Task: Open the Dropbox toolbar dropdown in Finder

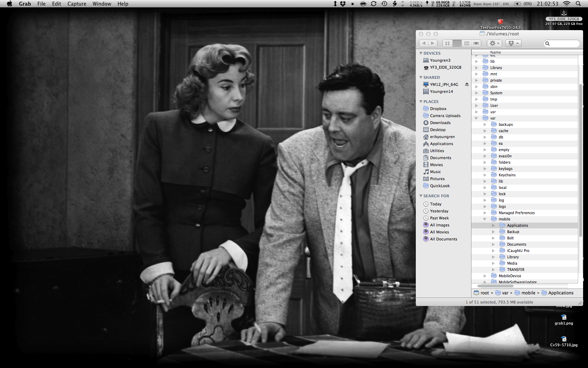Action: (513, 43)
